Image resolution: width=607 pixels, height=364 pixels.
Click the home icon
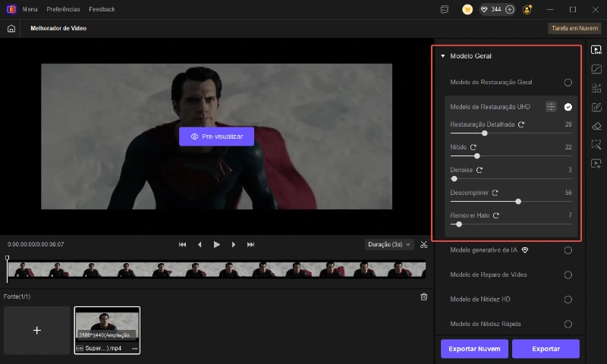point(11,28)
